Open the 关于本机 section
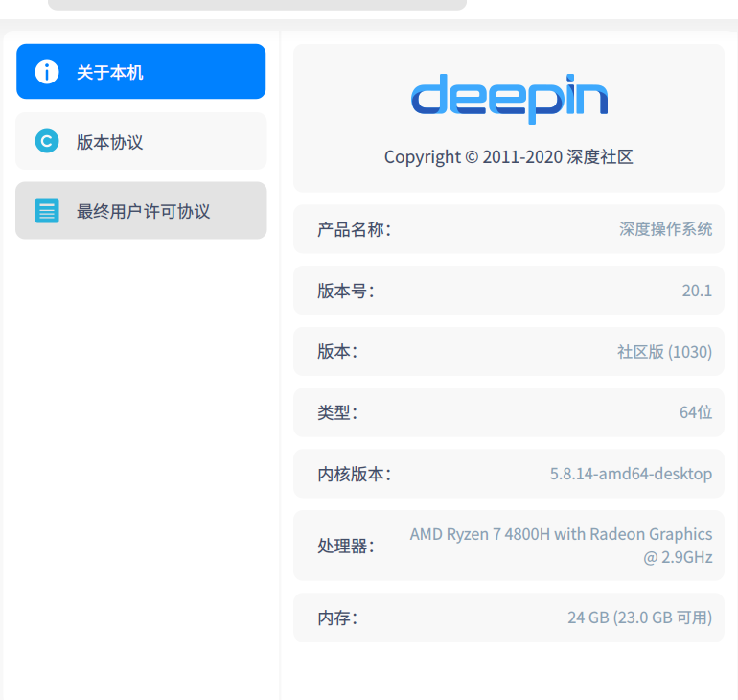738x700 pixels. pos(141,72)
